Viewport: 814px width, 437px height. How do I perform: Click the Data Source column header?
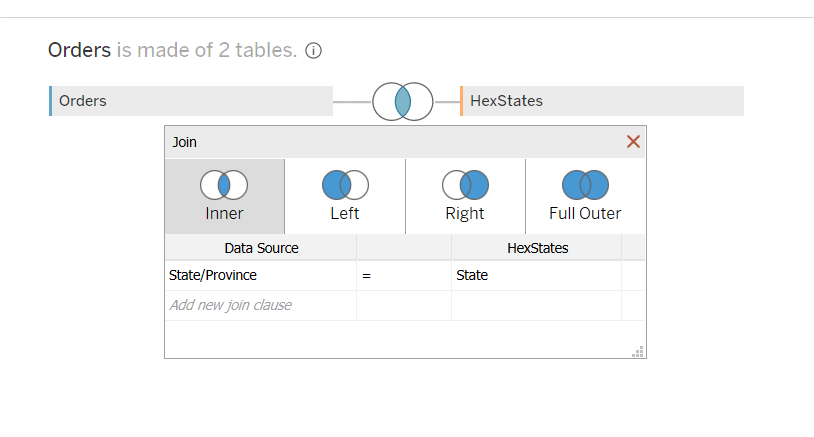(261, 248)
